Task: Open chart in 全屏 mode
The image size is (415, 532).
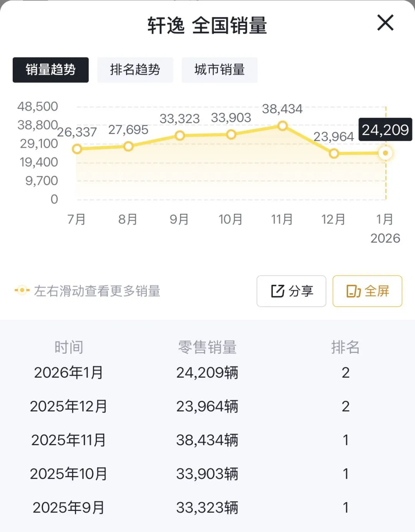Action: (x=367, y=291)
